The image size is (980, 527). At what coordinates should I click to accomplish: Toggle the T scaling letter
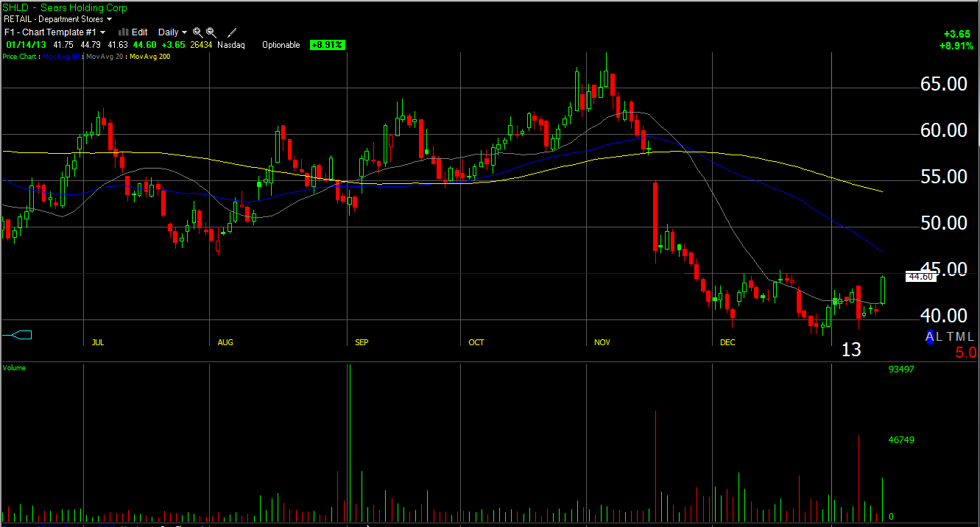click(951, 336)
